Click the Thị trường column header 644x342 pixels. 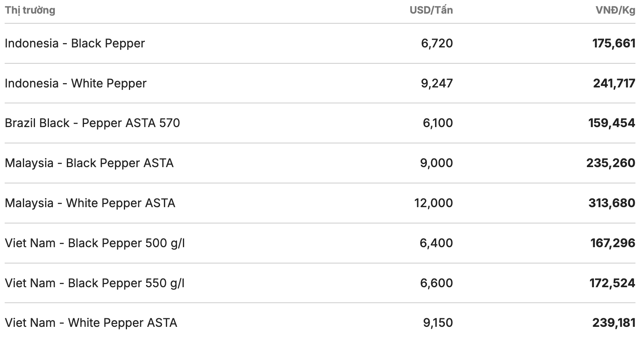[x=30, y=10]
